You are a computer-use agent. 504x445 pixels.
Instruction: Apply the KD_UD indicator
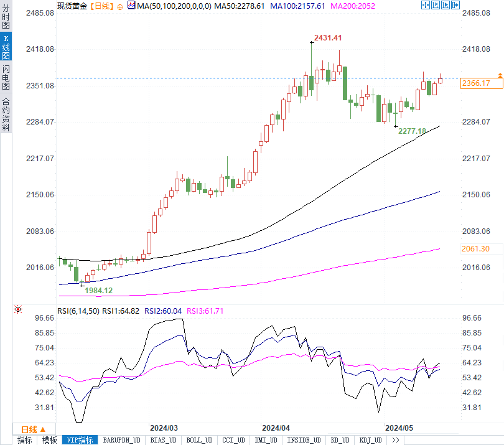click(340, 440)
